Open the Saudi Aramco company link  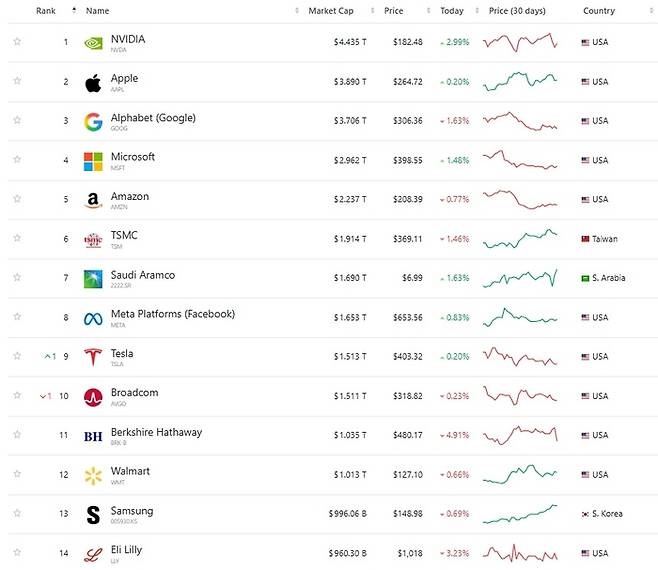coord(143,275)
